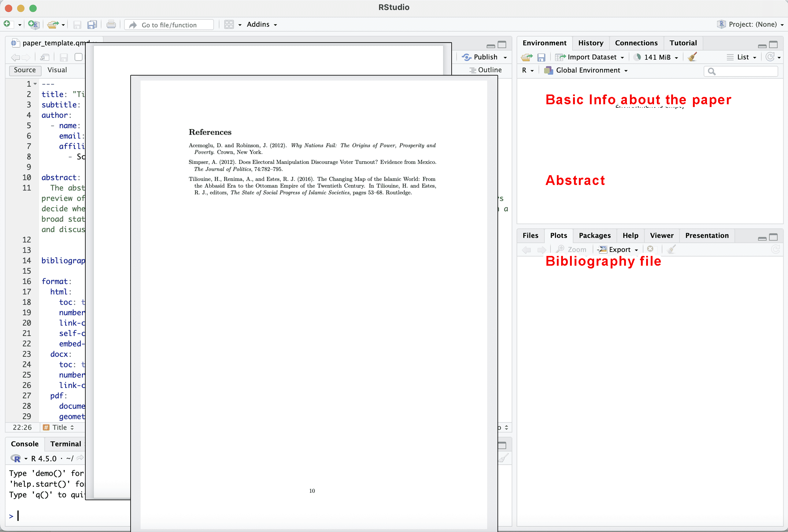The image size is (788, 532).
Task: Click the New File icon
Action: [7, 24]
